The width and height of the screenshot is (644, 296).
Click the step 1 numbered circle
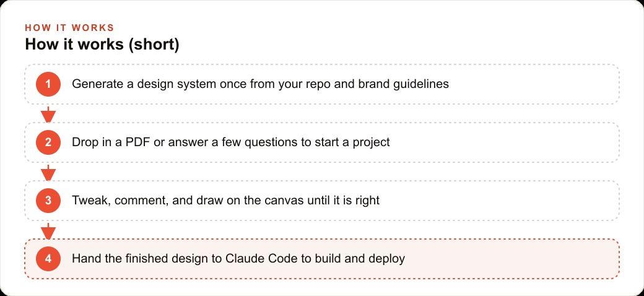click(x=48, y=84)
